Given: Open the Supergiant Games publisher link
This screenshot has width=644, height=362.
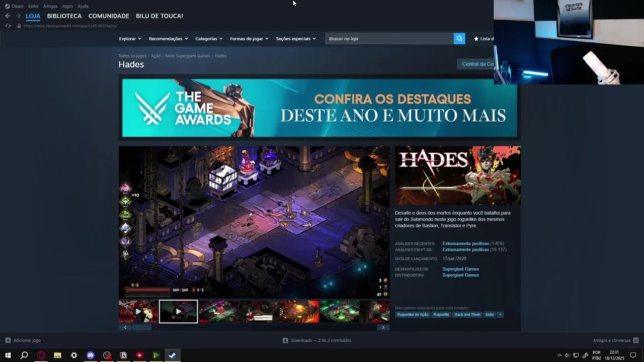Looking at the screenshot, I should [x=460, y=275].
